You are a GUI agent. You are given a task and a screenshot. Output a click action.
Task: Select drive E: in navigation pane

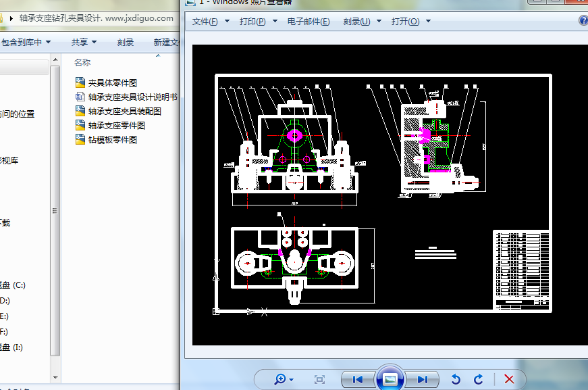click(4, 316)
